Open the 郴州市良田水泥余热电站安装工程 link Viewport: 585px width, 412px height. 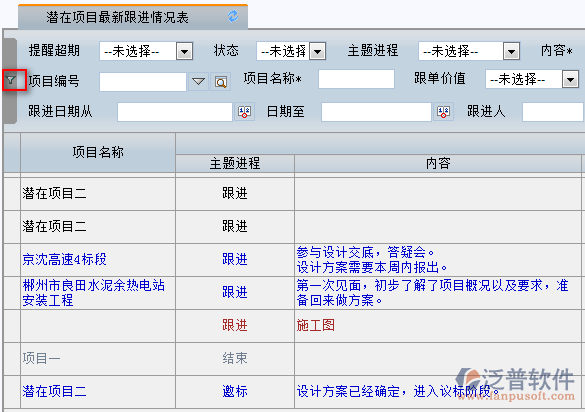point(93,293)
